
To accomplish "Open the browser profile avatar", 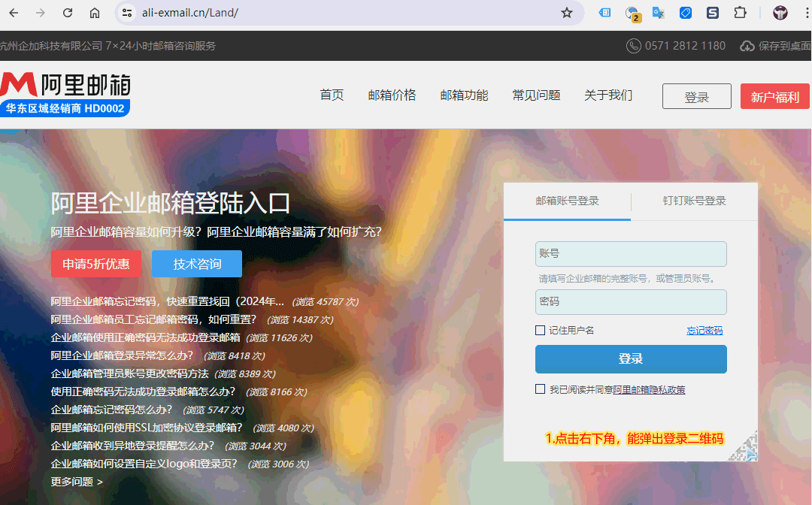I will pyautogui.click(x=780, y=13).
